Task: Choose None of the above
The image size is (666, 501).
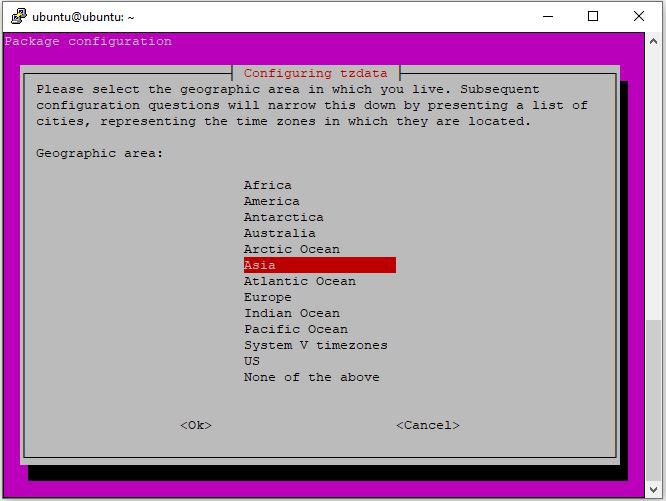Action: 312,377
